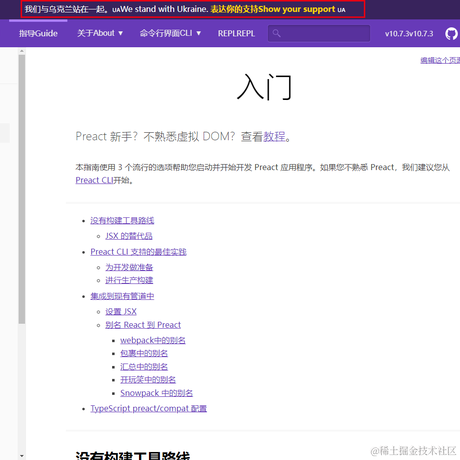
Task: Click We stand with Ukraine text
Action: (164, 9)
